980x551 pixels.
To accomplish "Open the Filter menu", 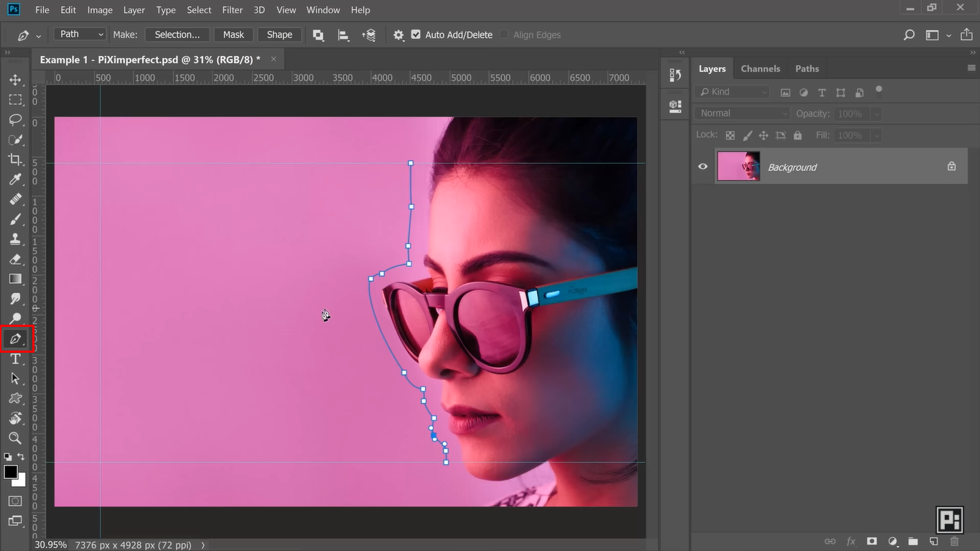I will coord(232,9).
